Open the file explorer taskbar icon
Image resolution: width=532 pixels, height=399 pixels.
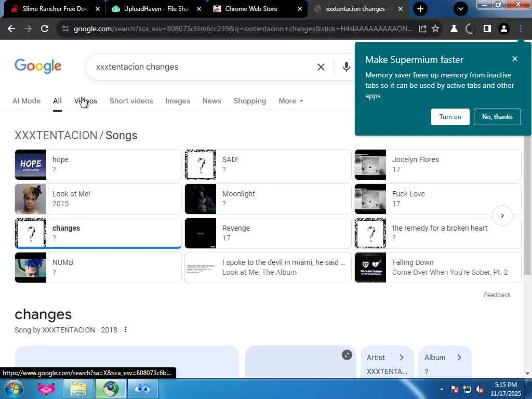pyautogui.click(x=78, y=389)
